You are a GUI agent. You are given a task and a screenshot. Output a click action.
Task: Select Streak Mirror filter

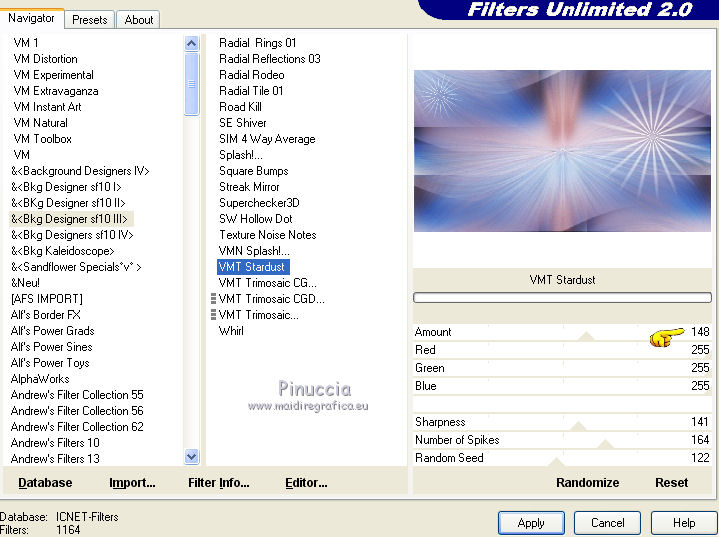249,187
